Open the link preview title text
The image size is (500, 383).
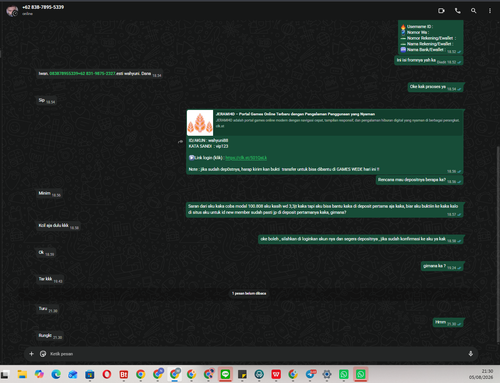295,114
